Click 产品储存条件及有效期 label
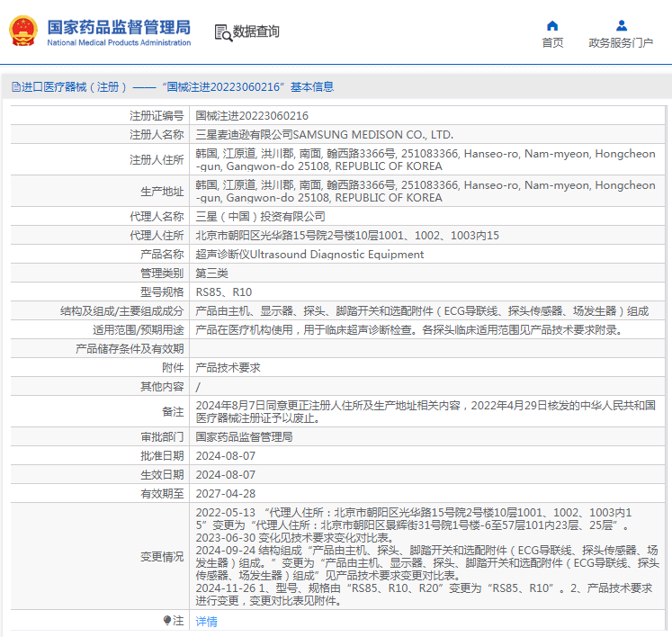This screenshot has height=637, width=672. pyautogui.click(x=130, y=348)
